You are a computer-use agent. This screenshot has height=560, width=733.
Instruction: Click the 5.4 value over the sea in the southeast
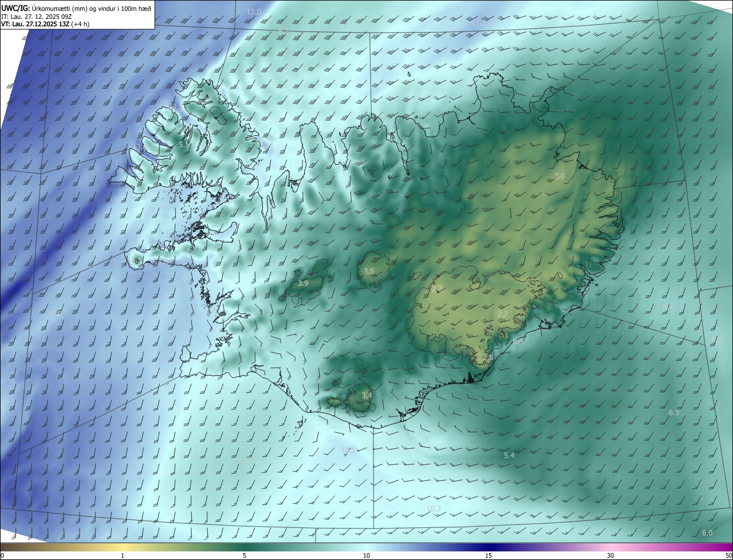point(509,456)
